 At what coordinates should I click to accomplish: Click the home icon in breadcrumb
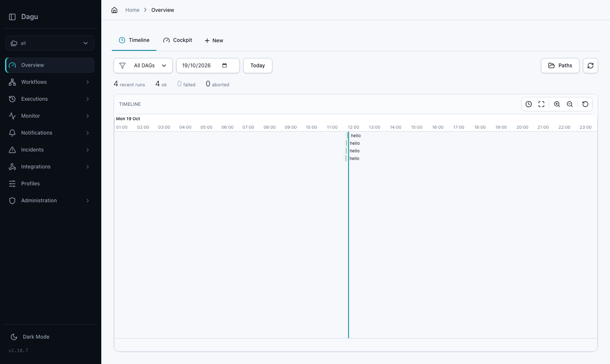114,10
